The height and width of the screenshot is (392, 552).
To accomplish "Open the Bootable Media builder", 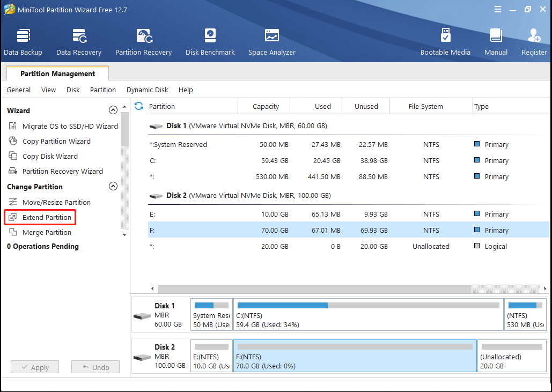I will [x=445, y=42].
